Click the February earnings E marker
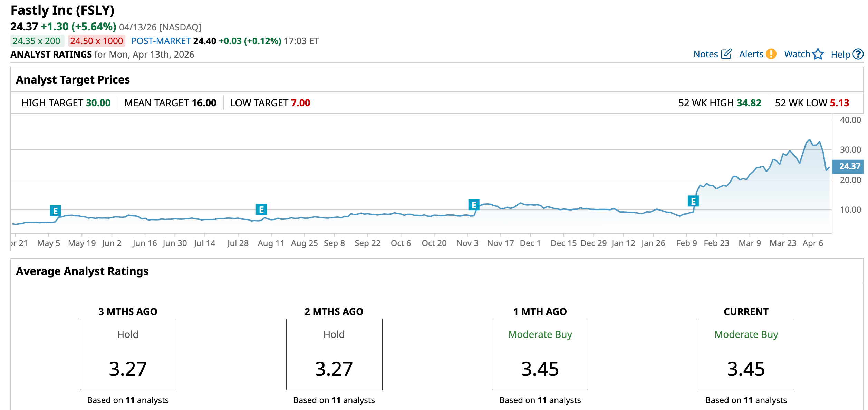868x410 pixels. (693, 201)
